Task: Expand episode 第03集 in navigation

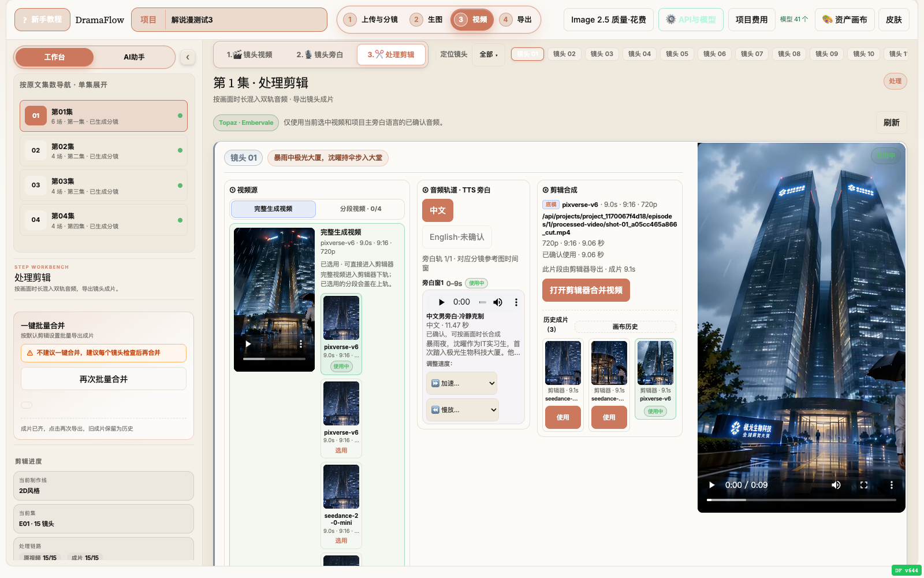Action: click(x=104, y=186)
